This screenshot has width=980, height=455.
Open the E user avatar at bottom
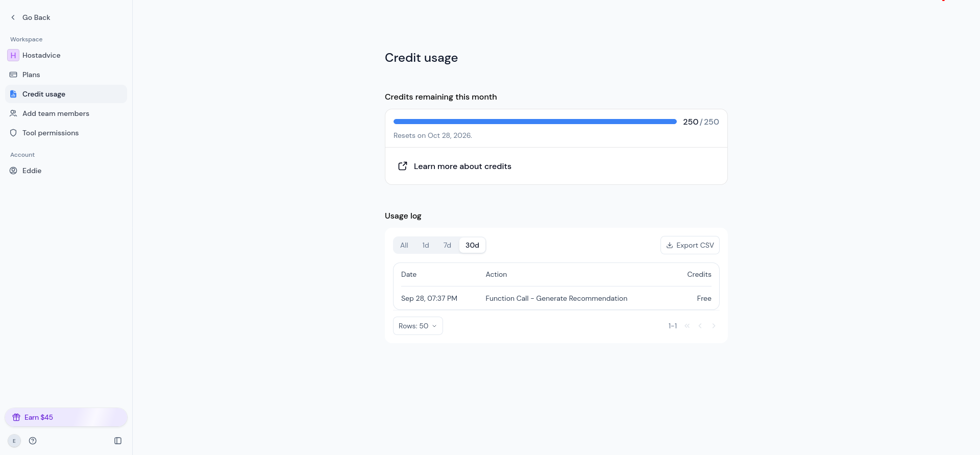[x=14, y=441]
